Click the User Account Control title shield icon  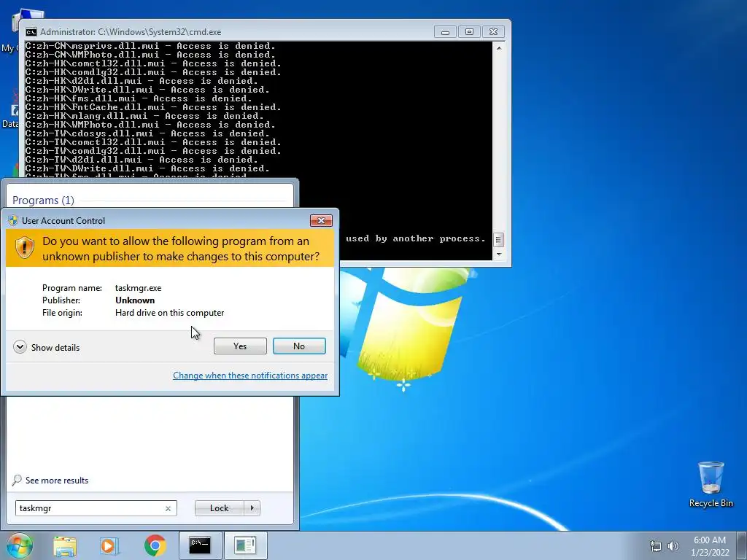[x=13, y=220]
